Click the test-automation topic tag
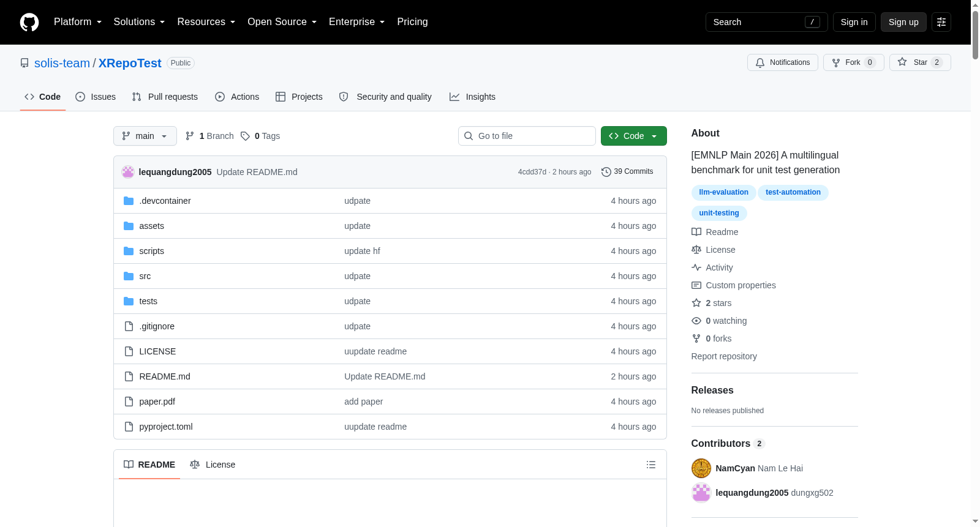The image size is (980, 527). [793, 192]
